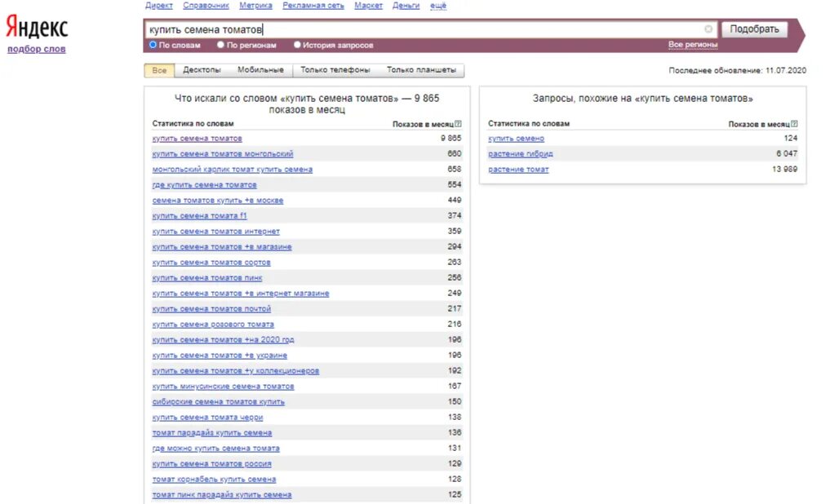Switch to the Только планшеты tab
This screenshot has height=504, width=834.
coord(421,70)
